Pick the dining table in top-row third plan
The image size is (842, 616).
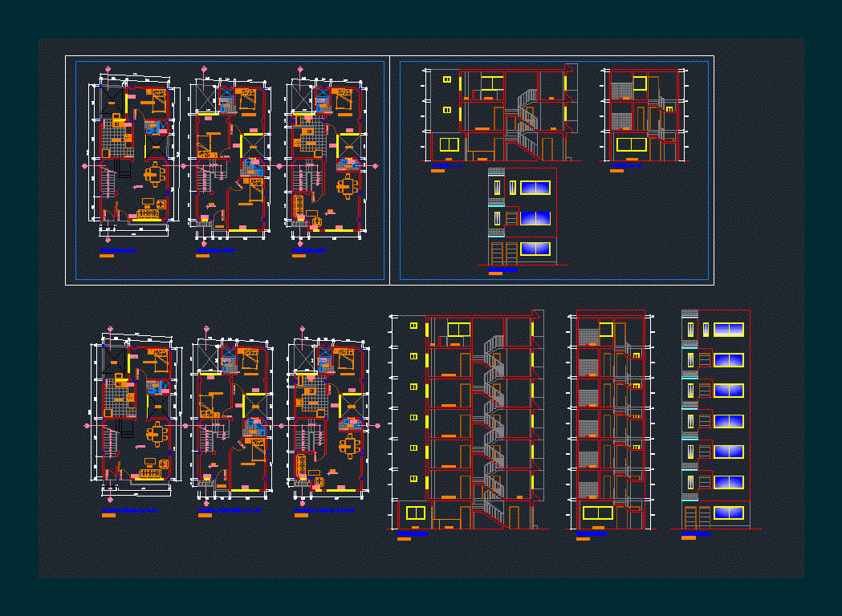[347, 186]
